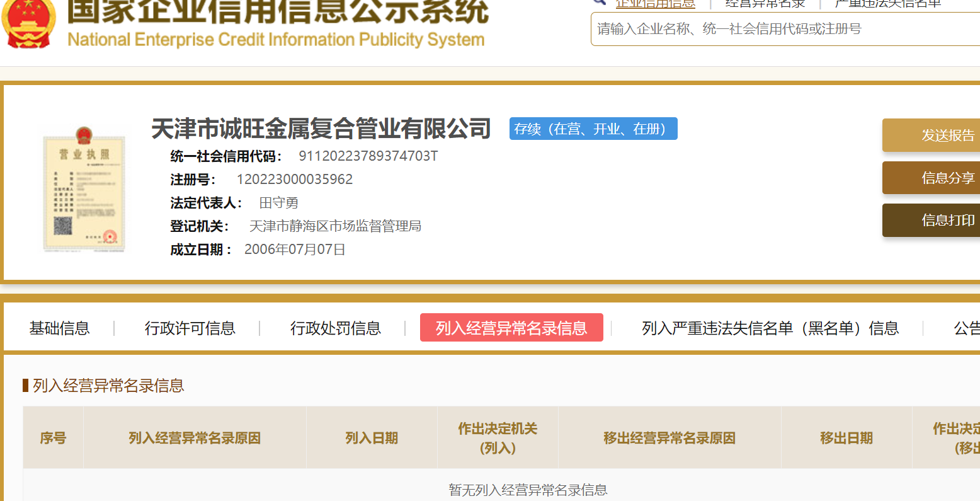The width and height of the screenshot is (980, 501).
Task: Click the 列入日期 column header
Action: (372, 438)
